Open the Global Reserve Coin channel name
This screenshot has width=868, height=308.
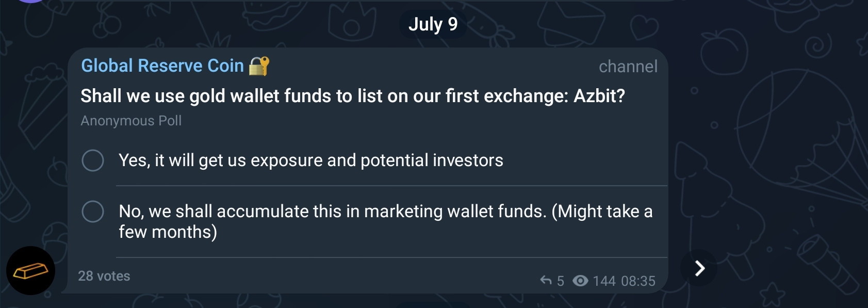(162, 66)
